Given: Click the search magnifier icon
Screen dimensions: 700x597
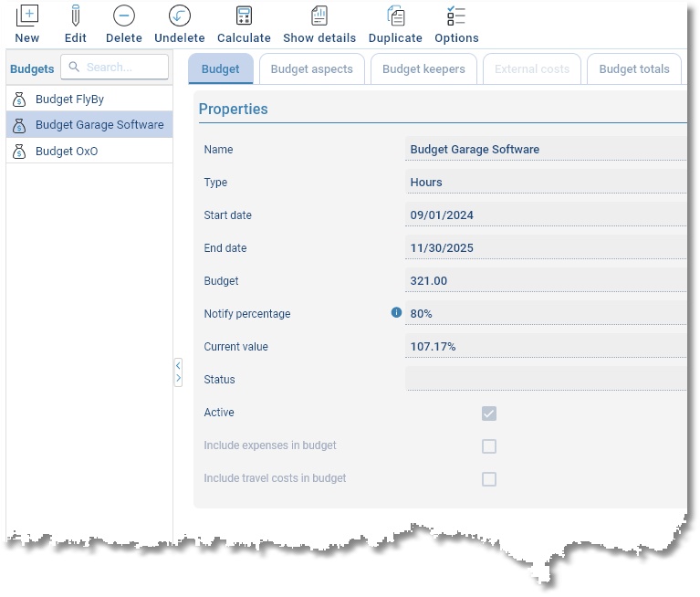Looking at the screenshot, I should pos(74,67).
